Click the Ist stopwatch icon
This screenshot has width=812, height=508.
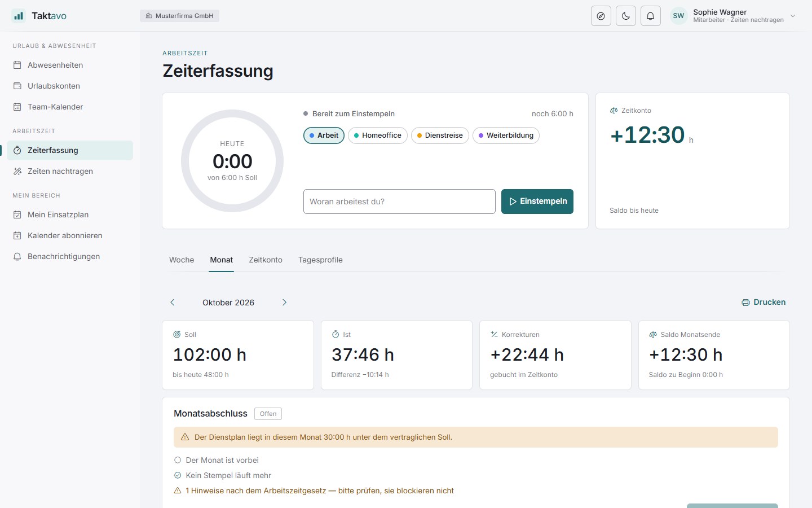[336, 335]
